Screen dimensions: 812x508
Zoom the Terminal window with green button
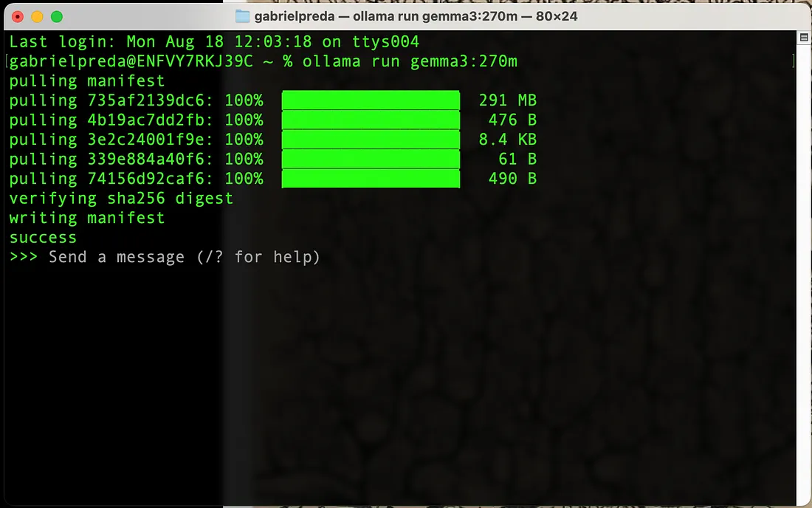point(57,16)
